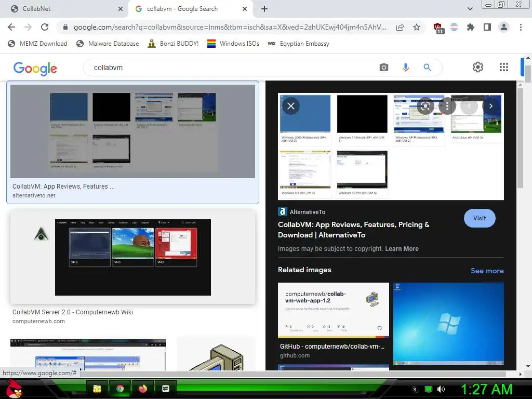The image size is (532, 399).
Task: Open a new browser tab
Action: pos(264,9)
